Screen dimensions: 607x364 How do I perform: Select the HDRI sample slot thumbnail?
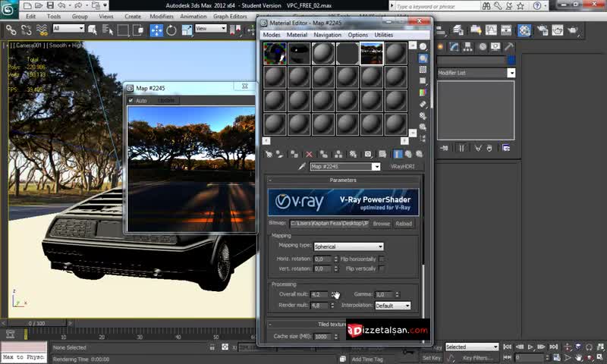pyautogui.click(x=372, y=53)
